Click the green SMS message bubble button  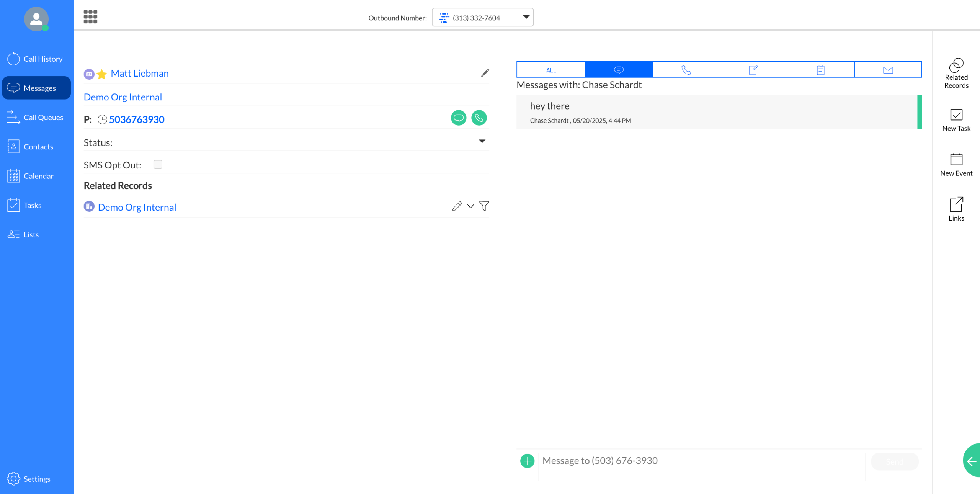(458, 118)
